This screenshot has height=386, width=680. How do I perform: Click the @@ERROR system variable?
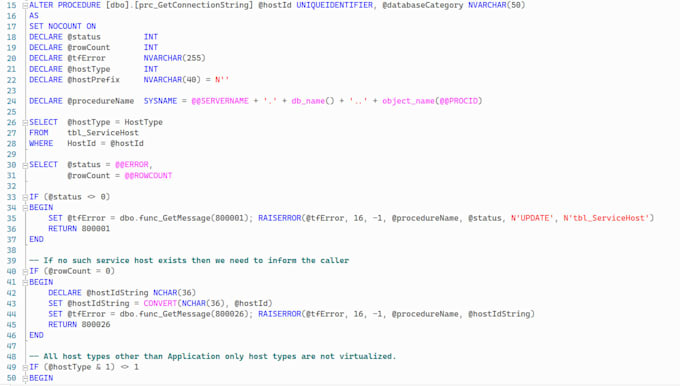coord(132,165)
